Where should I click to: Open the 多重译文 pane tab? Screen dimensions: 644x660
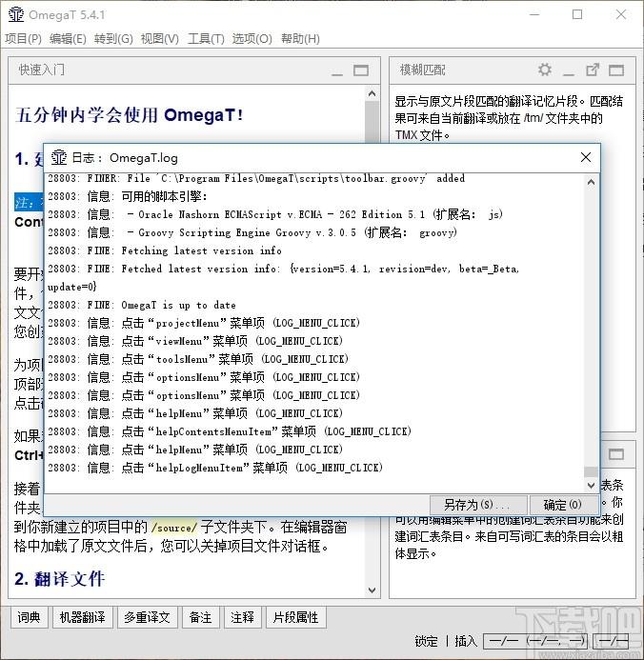click(148, 617)
